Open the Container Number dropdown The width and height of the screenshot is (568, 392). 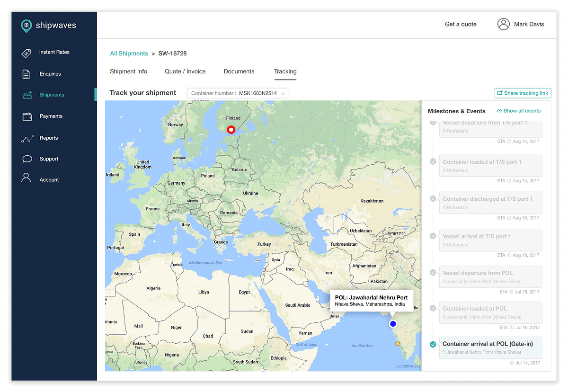click(238, 93)
